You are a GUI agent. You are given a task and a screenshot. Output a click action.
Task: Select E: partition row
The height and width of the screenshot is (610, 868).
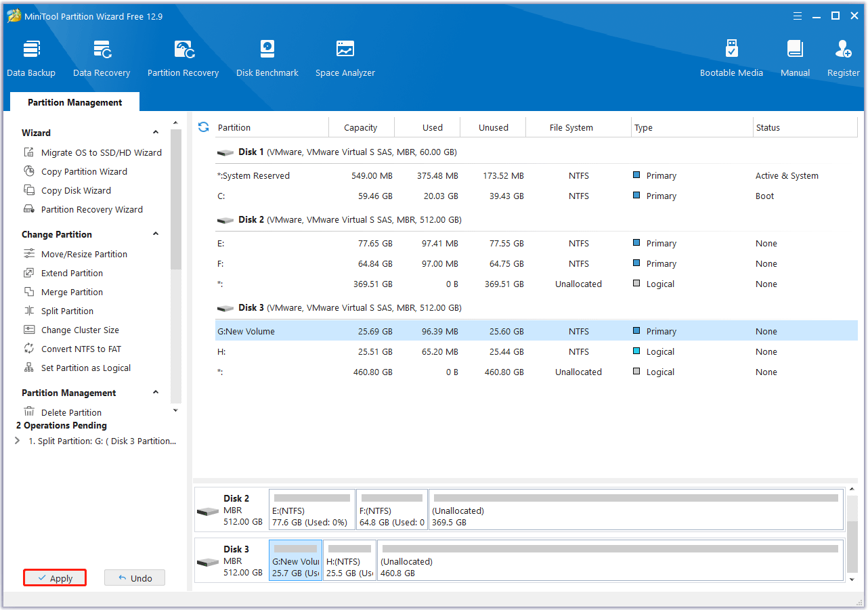coord(536,244)
